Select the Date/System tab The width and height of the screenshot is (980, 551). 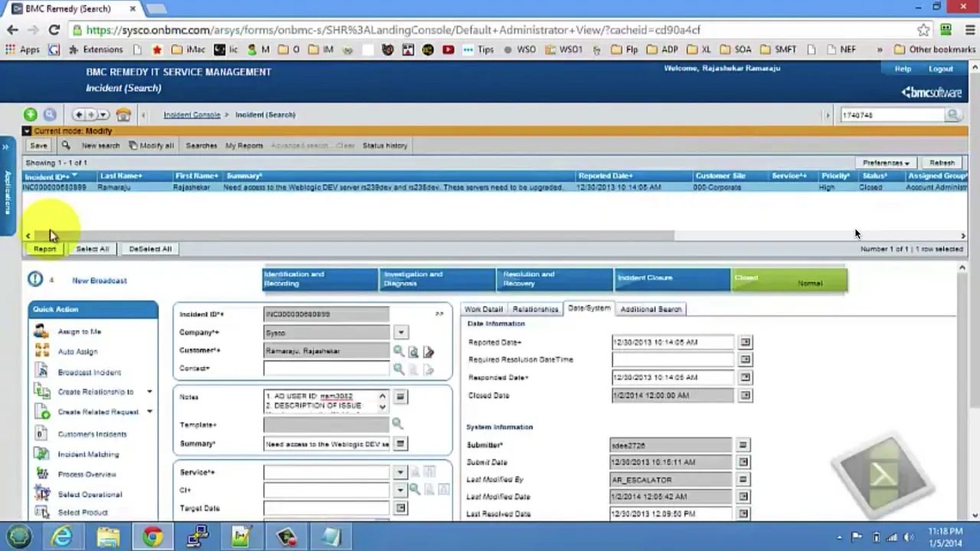tap(589, 308)
